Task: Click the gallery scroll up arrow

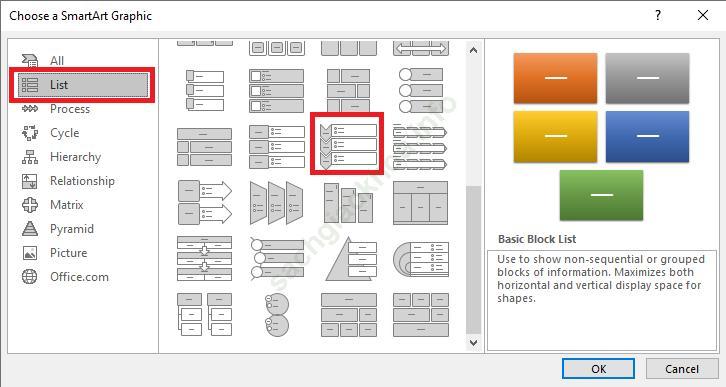Action: 473,50
